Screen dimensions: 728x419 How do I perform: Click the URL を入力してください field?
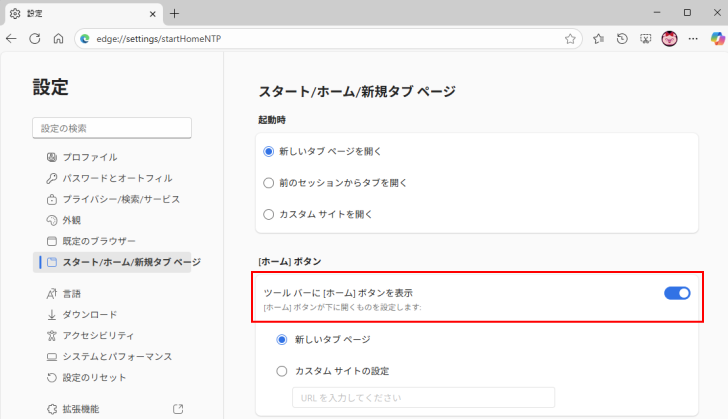422,398
